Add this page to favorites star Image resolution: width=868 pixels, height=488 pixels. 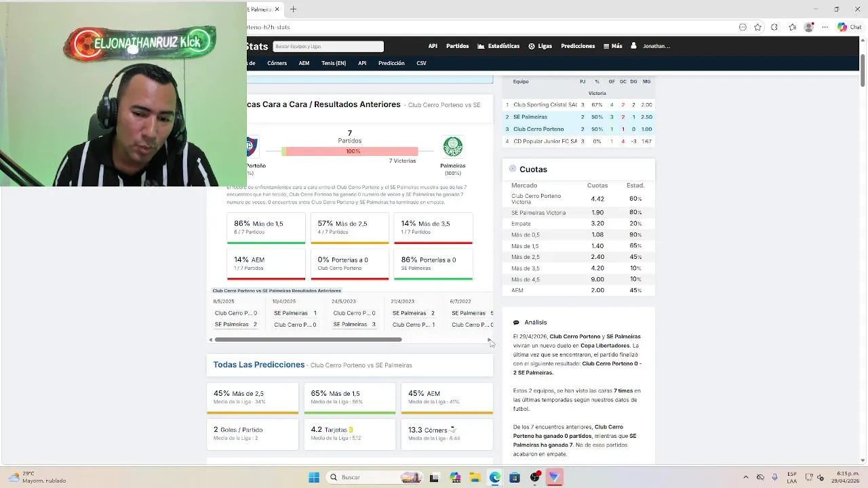click(x=757, y=27)
